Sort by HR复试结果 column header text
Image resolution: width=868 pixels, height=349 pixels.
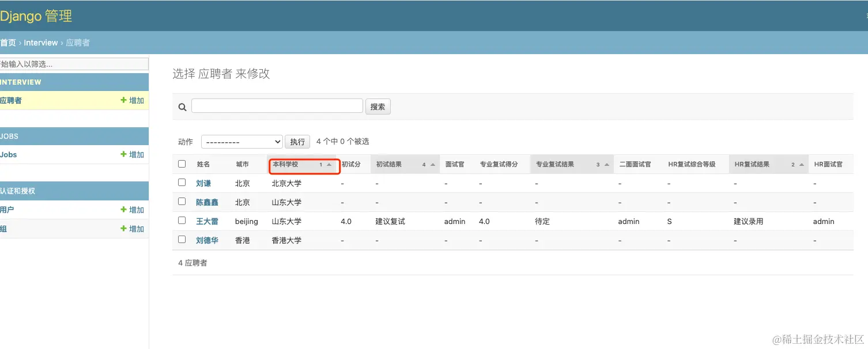click(x=752, y=164)
